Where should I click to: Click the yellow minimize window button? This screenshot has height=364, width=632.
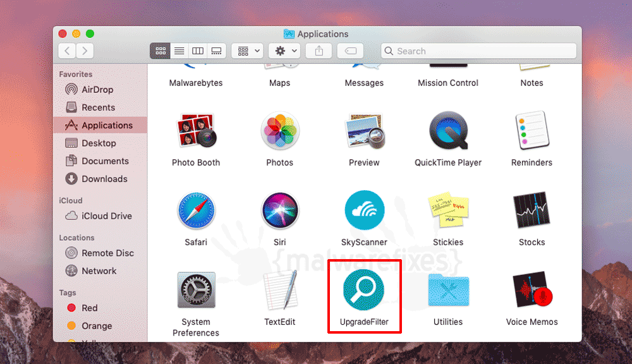click(76, 33)
